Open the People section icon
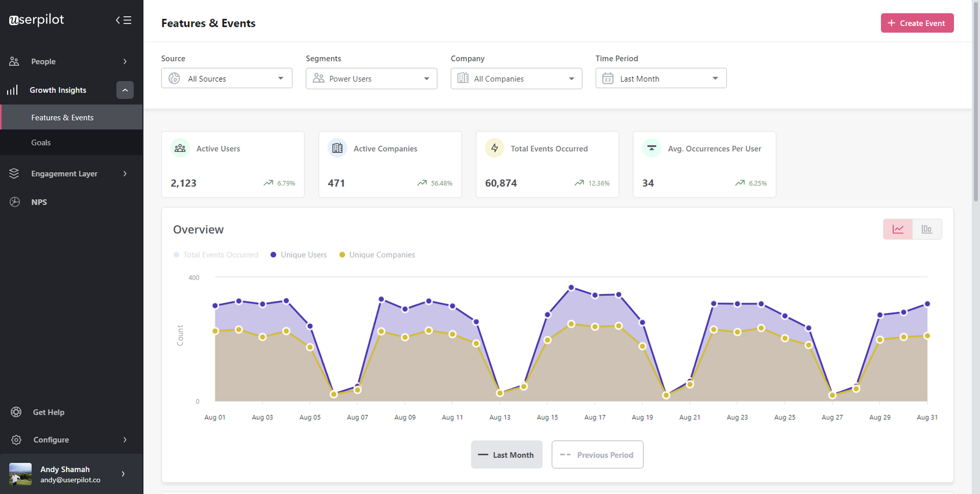The image size is (980, 494). 15,61
